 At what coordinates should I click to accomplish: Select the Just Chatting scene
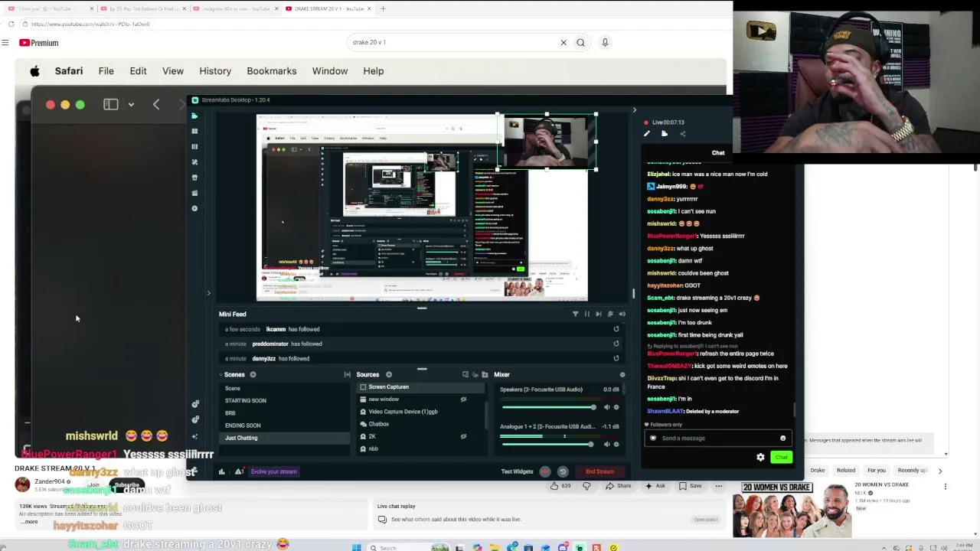[x=285, y=438]
